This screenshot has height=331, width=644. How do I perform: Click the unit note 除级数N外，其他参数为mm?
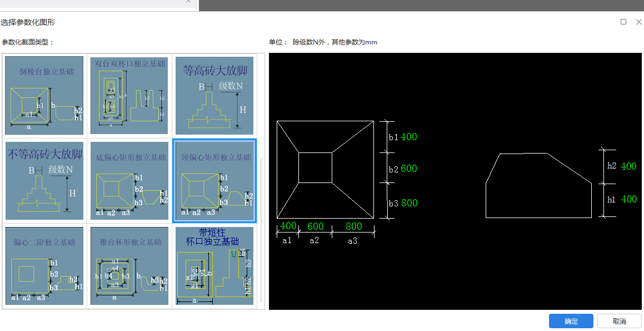pyautogui.click(x=335, y=42)
